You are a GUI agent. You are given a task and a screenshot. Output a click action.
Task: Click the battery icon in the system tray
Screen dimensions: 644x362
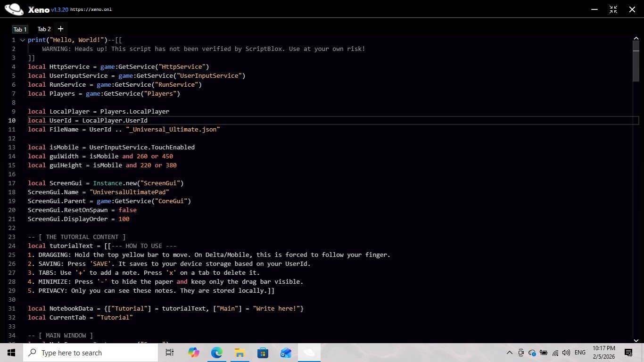click(x=543, y=353)
